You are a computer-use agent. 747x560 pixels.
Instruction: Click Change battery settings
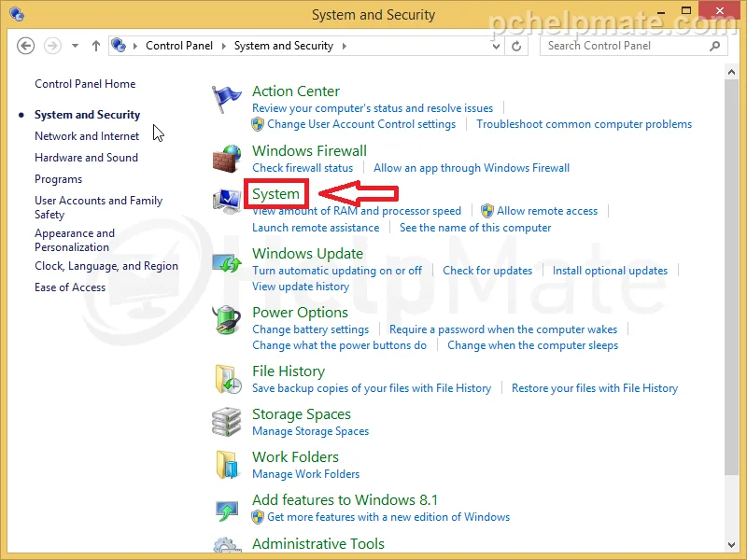(310, 329)
